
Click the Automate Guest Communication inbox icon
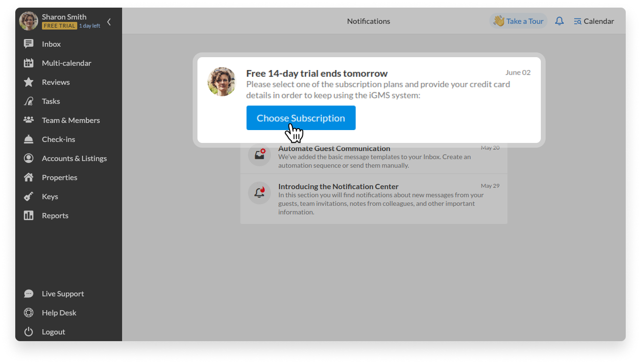click(x=259, y=154)
